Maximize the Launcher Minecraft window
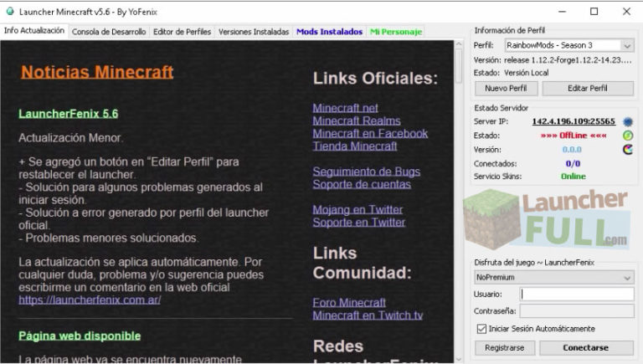 pyautogui.click(x=594, y=12)
